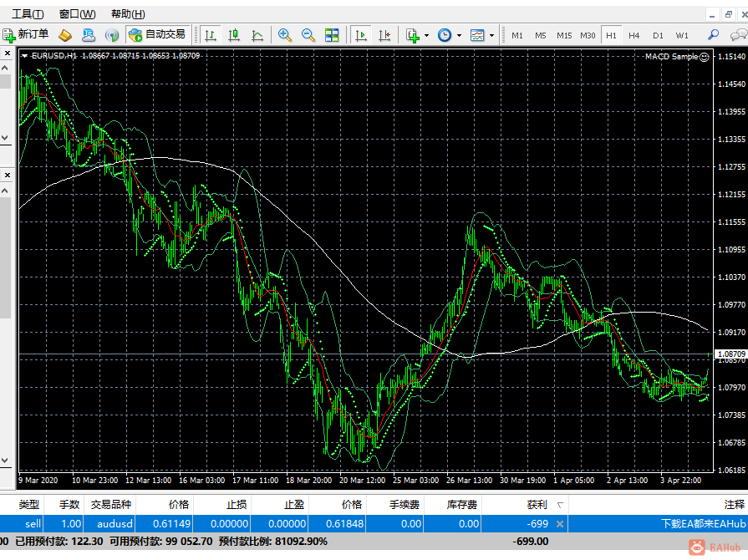Toggle chart shift from right edge
The width and height of the screenshot is (748, 560).
click(384, 35)
